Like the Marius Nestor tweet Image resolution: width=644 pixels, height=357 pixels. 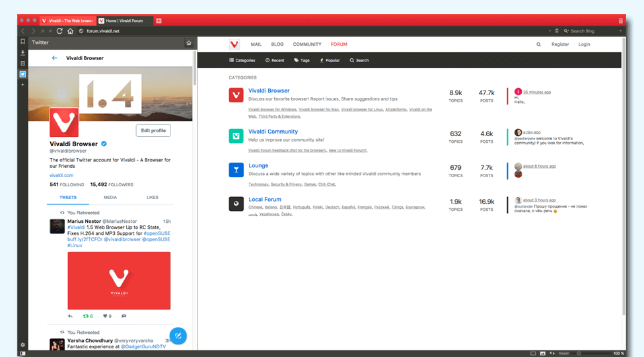point(105,316)
